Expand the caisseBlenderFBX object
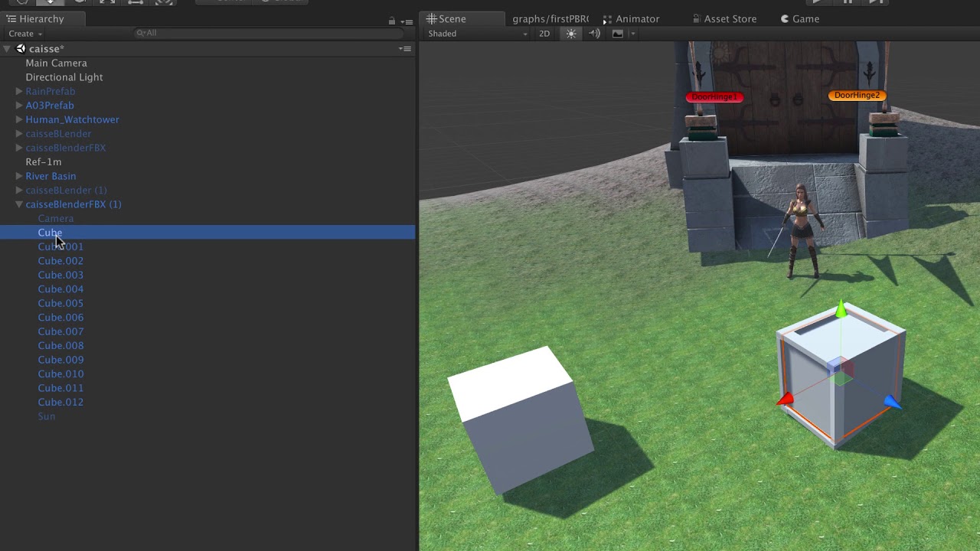This screenshot has height=551, width=980. (x=19, y=148)
